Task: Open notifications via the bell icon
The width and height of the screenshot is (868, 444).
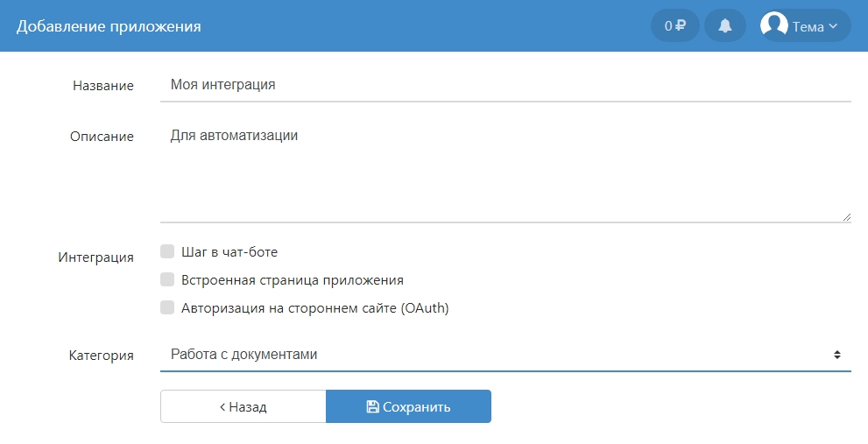Action: pos(725,26)
